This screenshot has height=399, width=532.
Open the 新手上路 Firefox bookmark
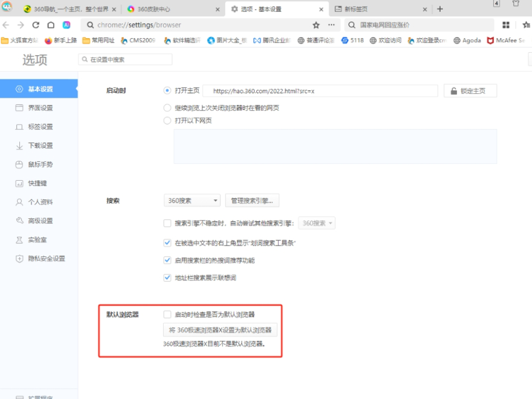(x=60, y=40)
